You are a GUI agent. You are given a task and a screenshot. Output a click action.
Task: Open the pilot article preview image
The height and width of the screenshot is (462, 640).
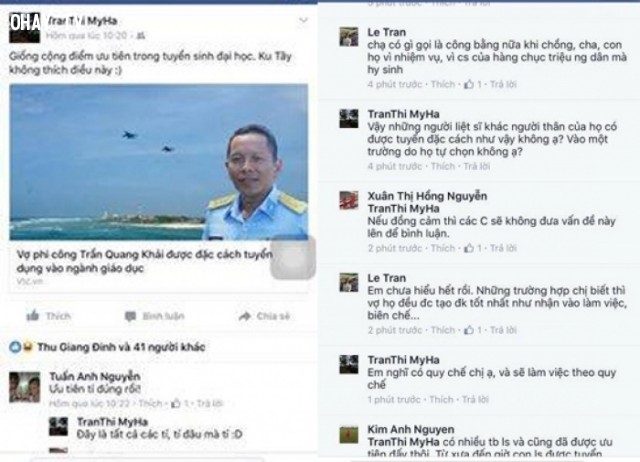pyautogui.click(x=159, y=162)
